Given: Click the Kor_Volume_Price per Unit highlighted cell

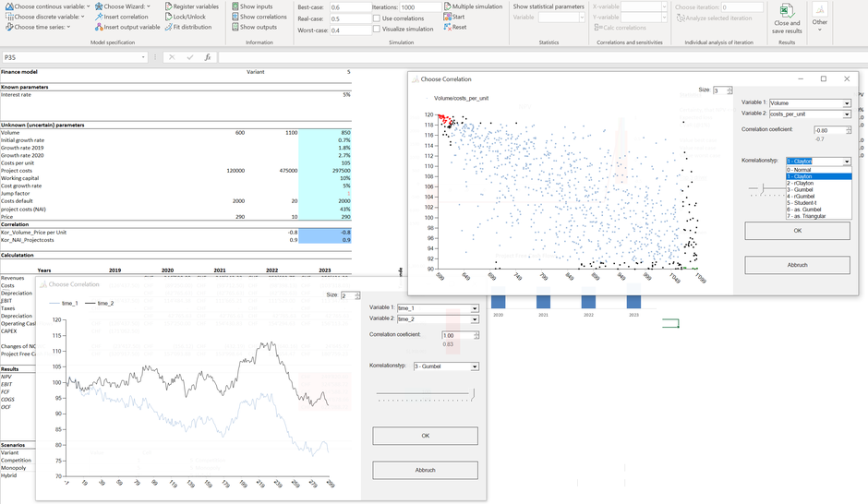Looking at the screenshot, I should point(325,233).
